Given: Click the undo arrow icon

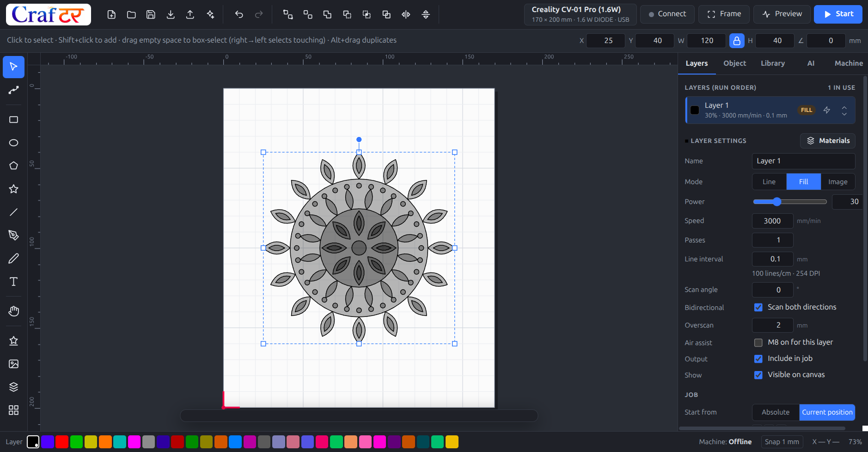Looking at the screenshot, I should click(239, 14).
